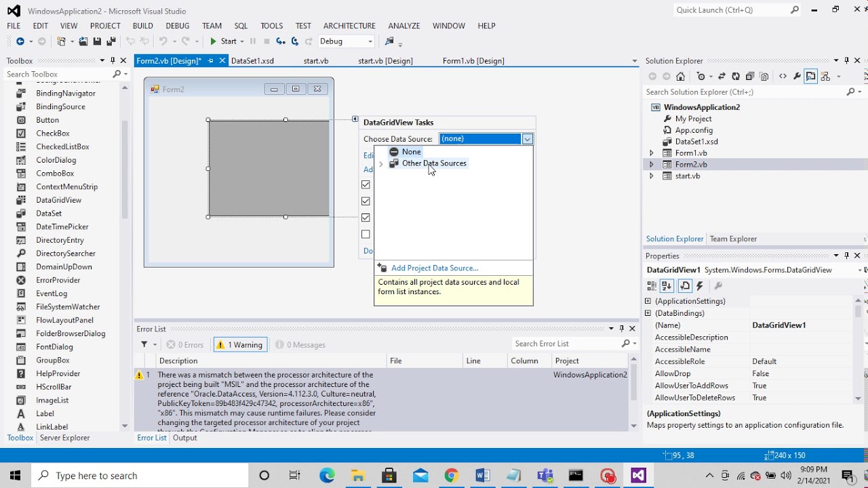Click the DataGridView smart tag arrow glyph
868x488 pixels.
click(x=355, y=119)
